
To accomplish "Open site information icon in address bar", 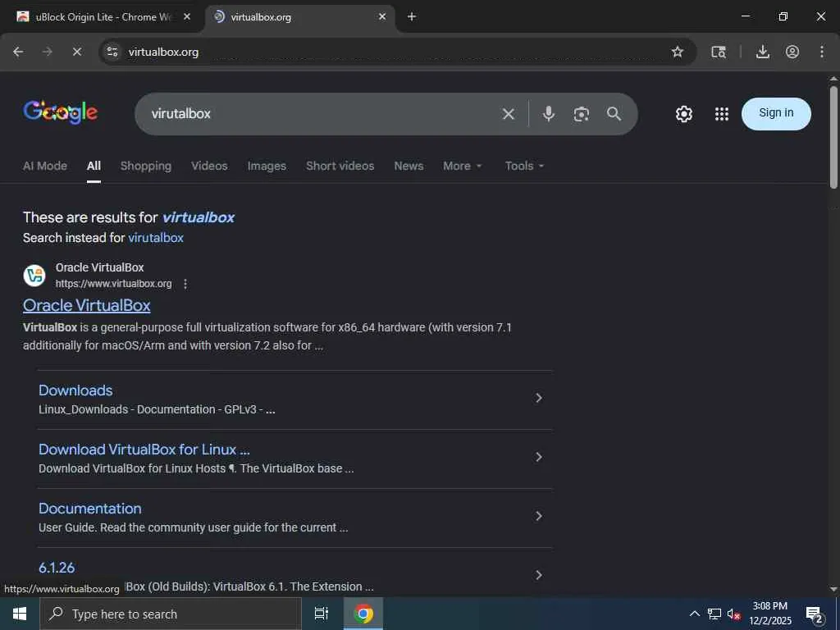I will tap(112, 52).
